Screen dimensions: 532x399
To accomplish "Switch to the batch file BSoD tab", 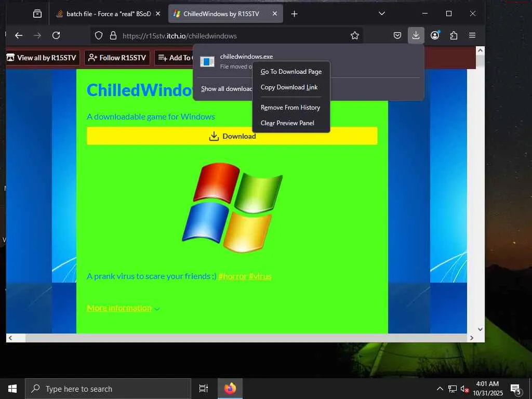I will tap(109, 14).
